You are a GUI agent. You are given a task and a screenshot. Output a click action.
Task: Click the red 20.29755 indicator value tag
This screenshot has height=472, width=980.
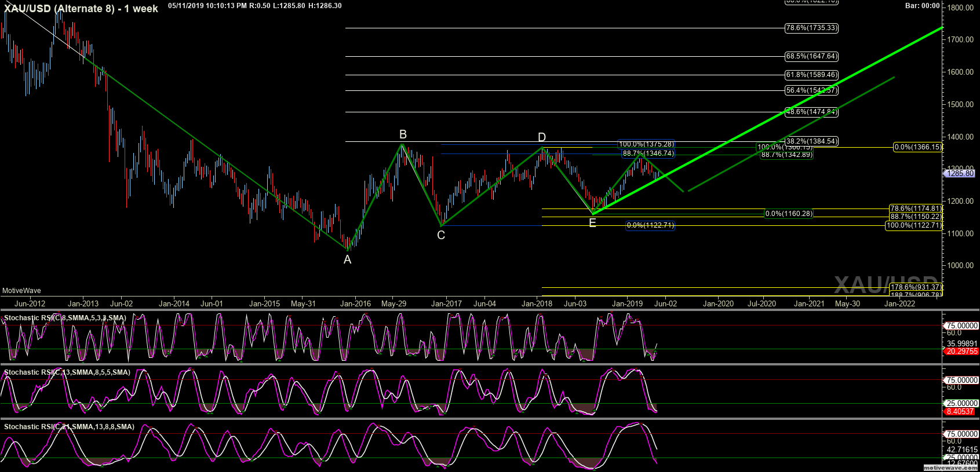pos(961,352)
